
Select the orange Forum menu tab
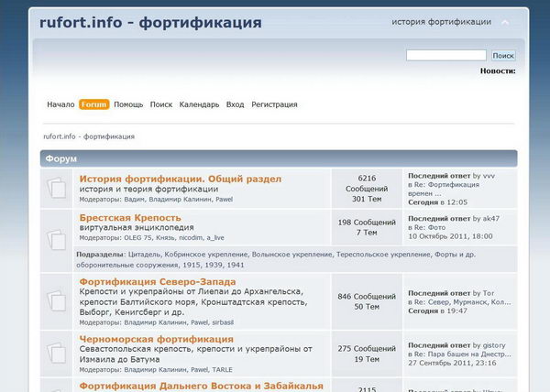pos(94,104)
